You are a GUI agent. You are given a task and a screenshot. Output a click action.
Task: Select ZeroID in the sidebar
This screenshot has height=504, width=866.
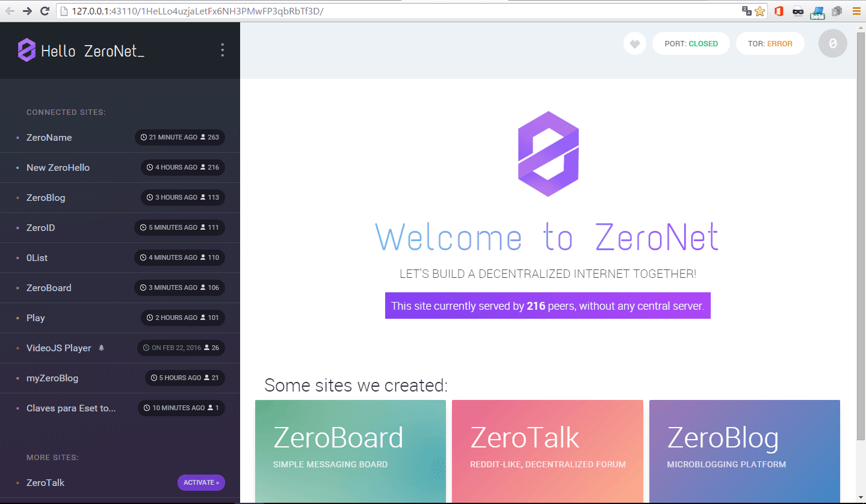(40, 227)
